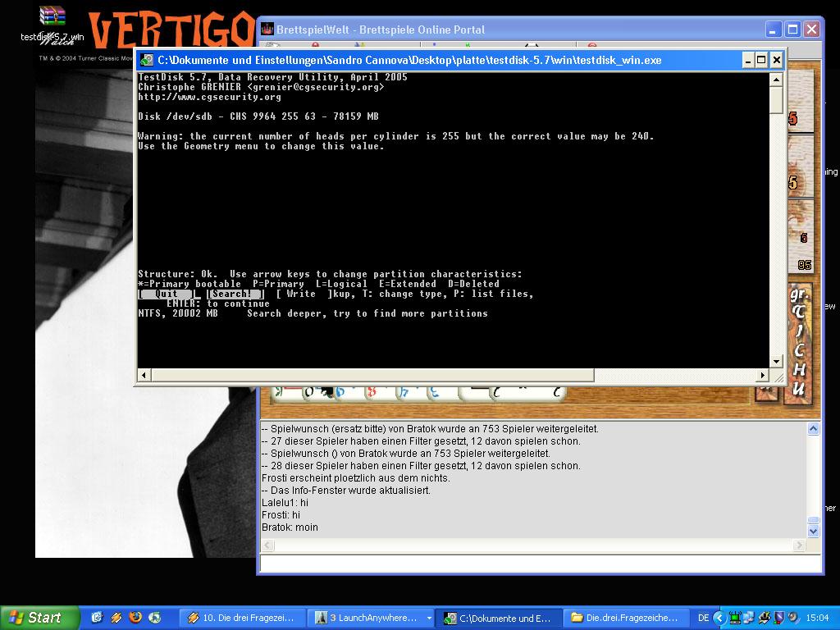
Task: Select the Write option in TestDisk
Action: (304, 294)
